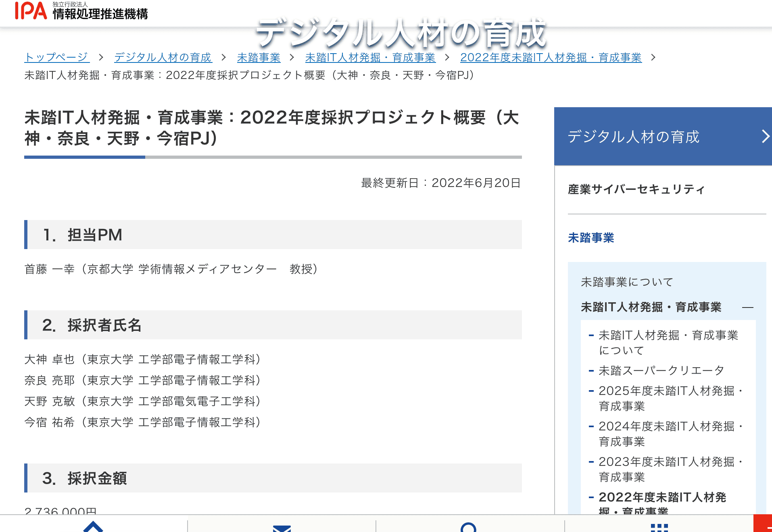
Task: Open the デジタル人材の育成 breadcrumb link
Action: point(162,57)
